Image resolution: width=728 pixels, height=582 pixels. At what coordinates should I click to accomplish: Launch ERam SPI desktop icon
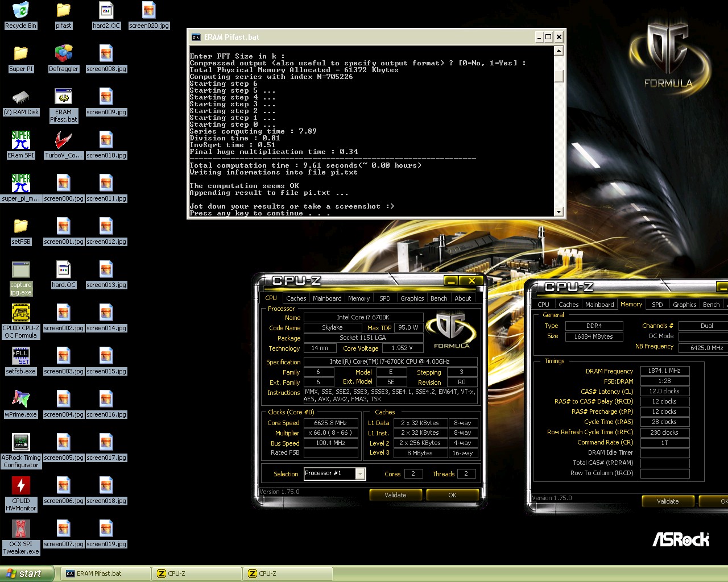(x=21, y=145)
